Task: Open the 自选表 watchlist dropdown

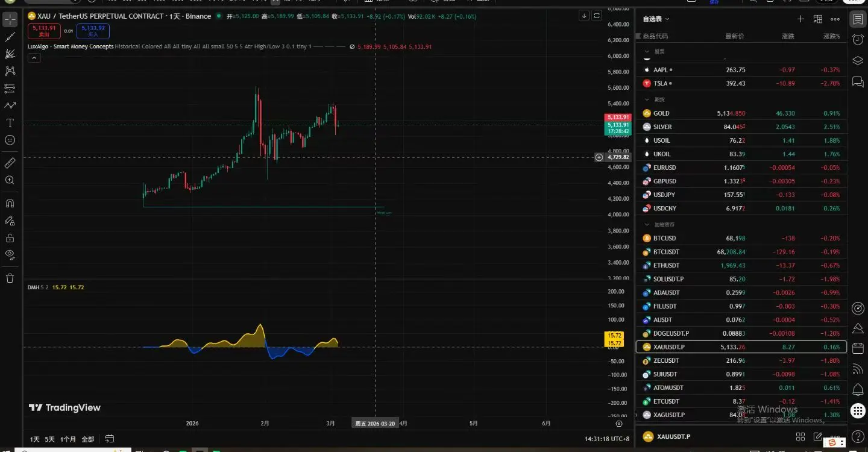Action: coord(656,19)
